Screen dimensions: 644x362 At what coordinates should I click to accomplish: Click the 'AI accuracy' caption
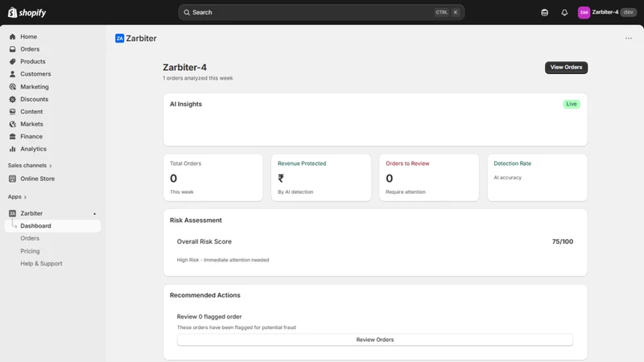pyautogui.click(x=507, y=177)
